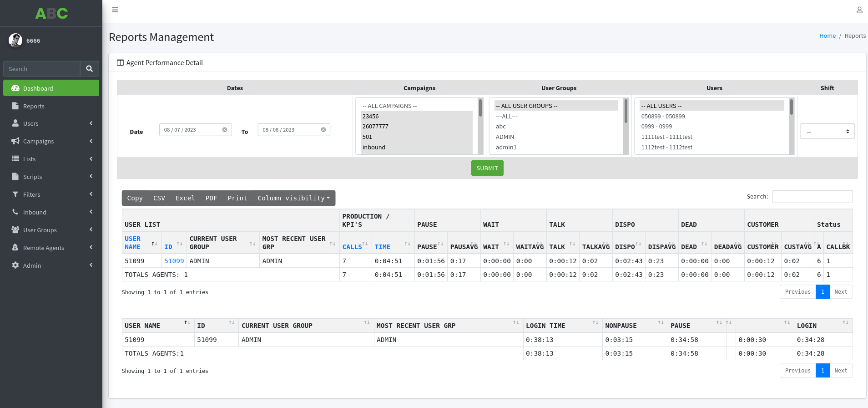Open the Shift dropdown selector
This screenshot has height=408, width=868.
click(827, 132)
